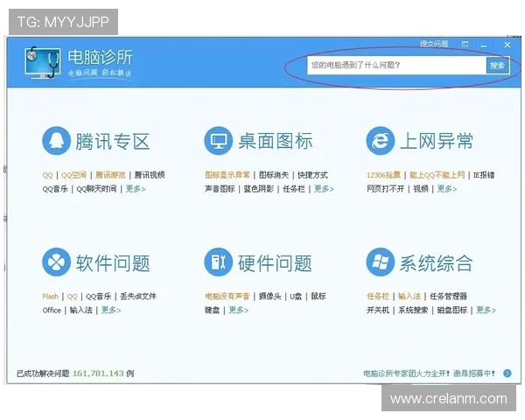
Task: Select U盘 link
Action: 296,297
